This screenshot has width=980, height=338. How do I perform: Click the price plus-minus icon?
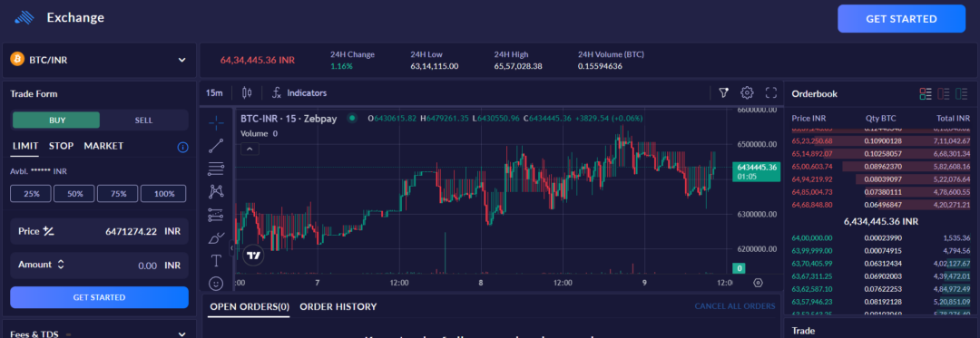click(48, 231)
